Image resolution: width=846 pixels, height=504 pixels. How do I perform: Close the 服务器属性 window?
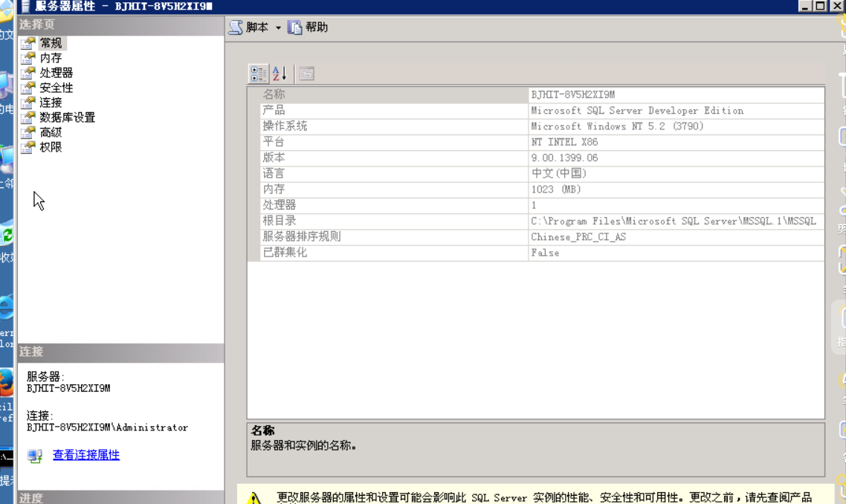point(836,6)
